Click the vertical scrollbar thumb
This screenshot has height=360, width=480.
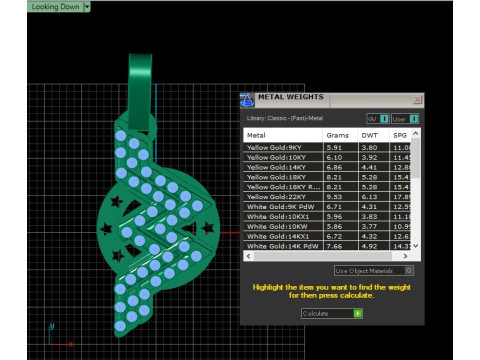click(416, 158)
